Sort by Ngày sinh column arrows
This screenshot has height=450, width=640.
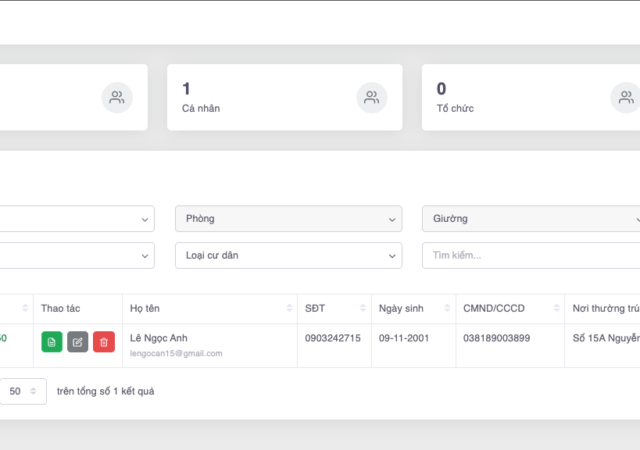point(446,309)
